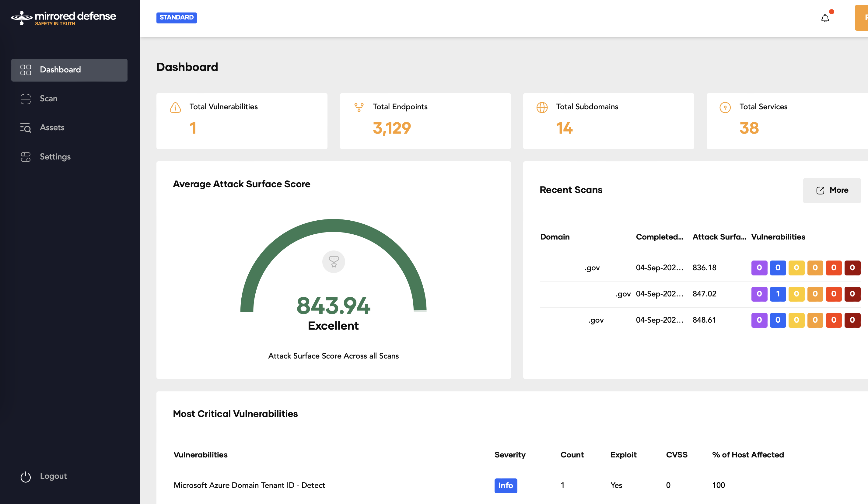
Task: Toggle the STANDARD plan badge
Action: pyautogui.click(x=176, y=17)
